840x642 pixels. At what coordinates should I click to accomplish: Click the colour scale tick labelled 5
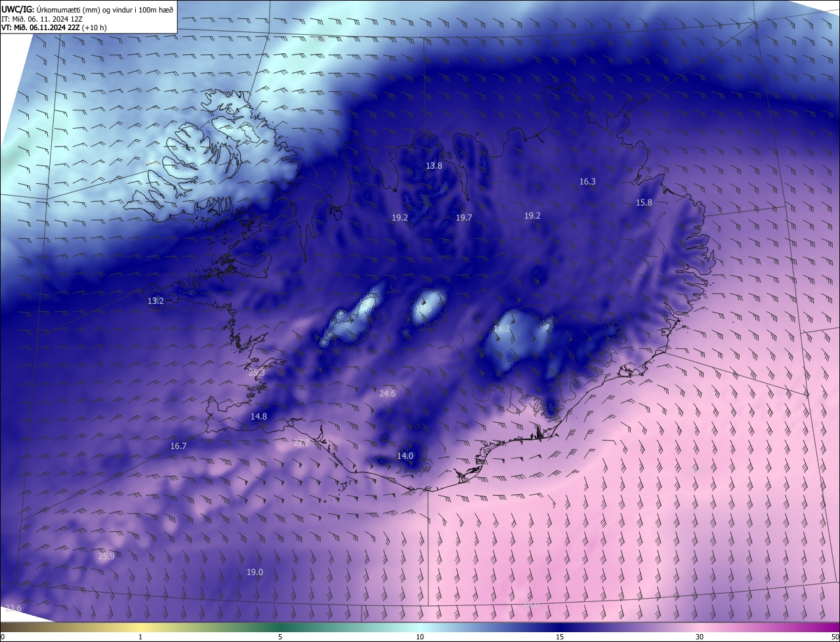pos(280,637)
